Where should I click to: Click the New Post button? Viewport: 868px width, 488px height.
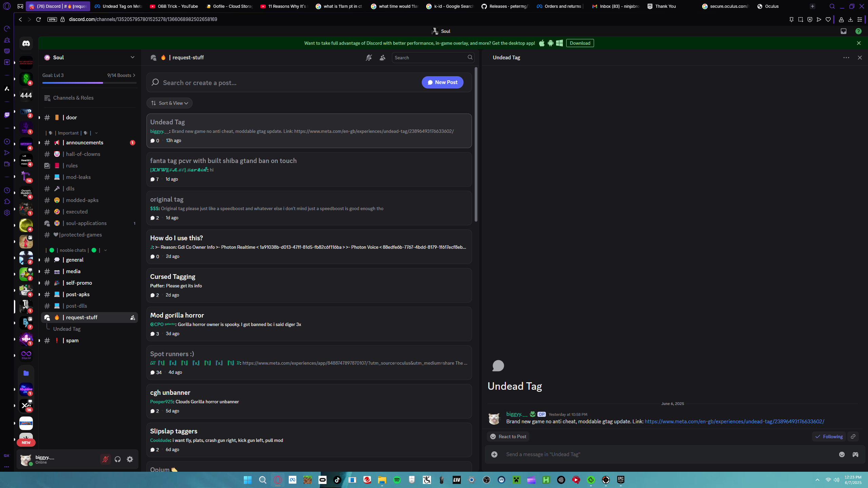(442, 82)
